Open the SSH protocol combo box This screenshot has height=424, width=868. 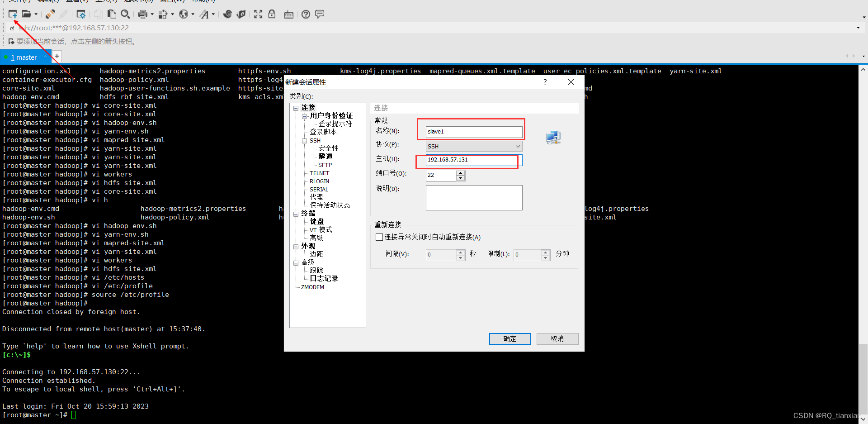tap(474, 146)
